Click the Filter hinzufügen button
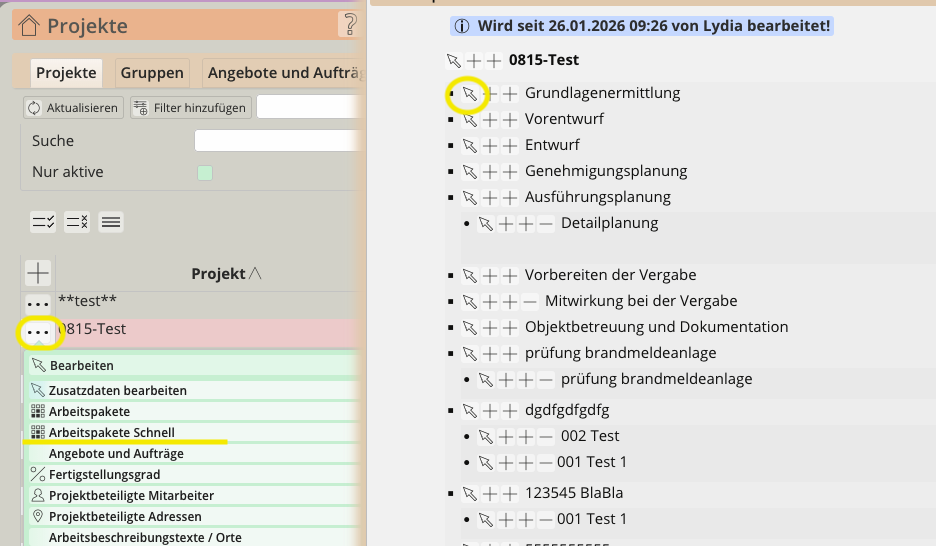 (190, 108)
